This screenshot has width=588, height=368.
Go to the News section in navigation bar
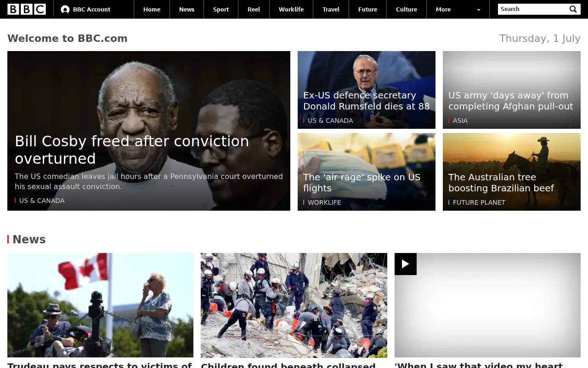[x=187, y=9]
